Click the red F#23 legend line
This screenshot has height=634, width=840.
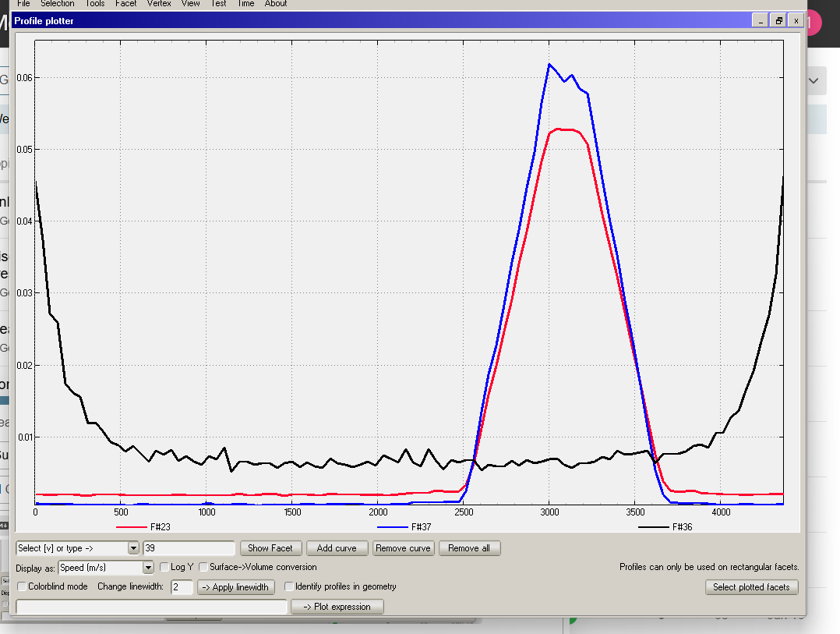132,527
